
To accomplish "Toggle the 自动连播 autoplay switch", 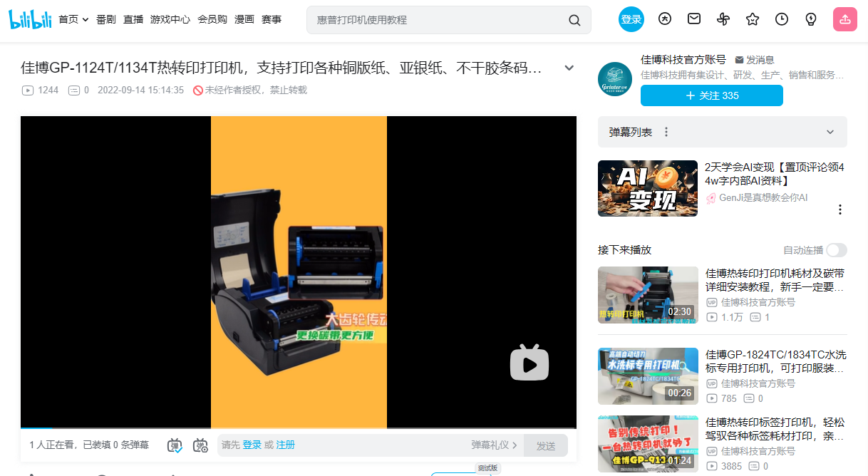I will (x=837, y=250).
